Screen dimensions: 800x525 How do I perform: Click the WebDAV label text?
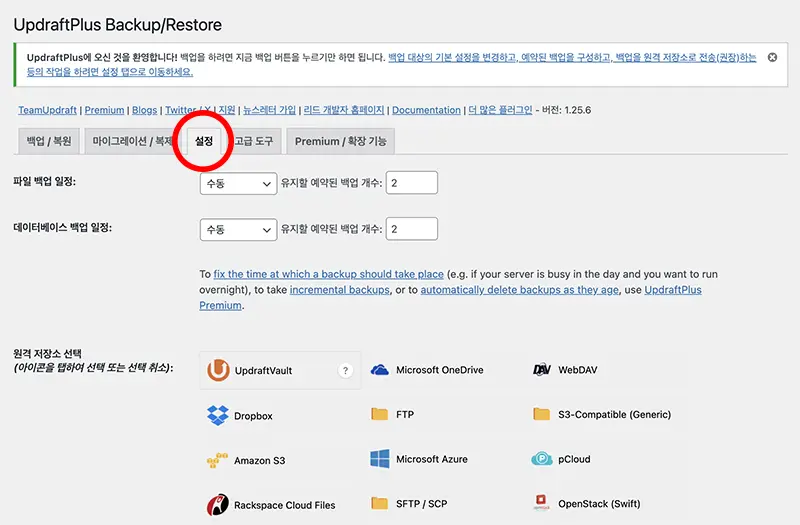tap(578, 370)
